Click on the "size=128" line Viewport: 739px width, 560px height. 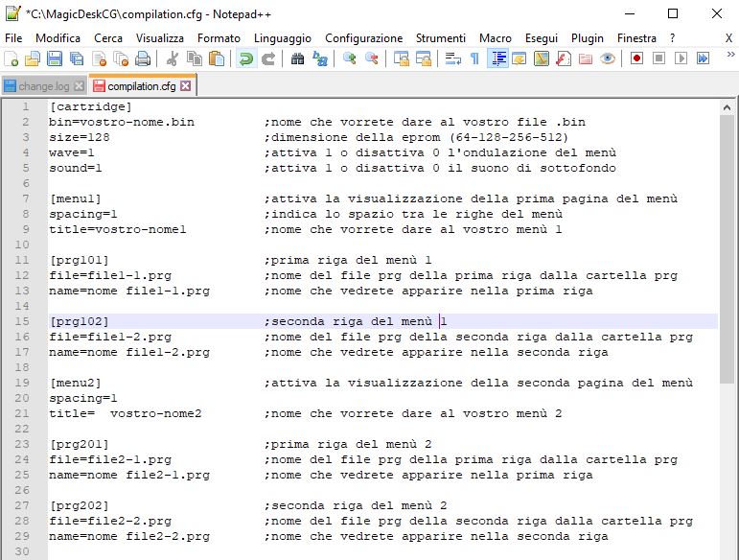[x=80, y=138]
